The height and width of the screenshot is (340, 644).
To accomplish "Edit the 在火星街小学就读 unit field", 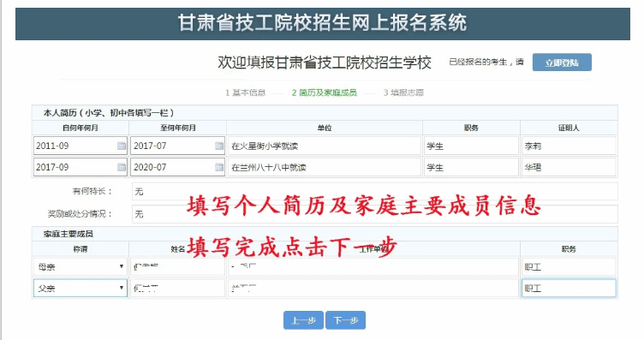I will point(324,146).
